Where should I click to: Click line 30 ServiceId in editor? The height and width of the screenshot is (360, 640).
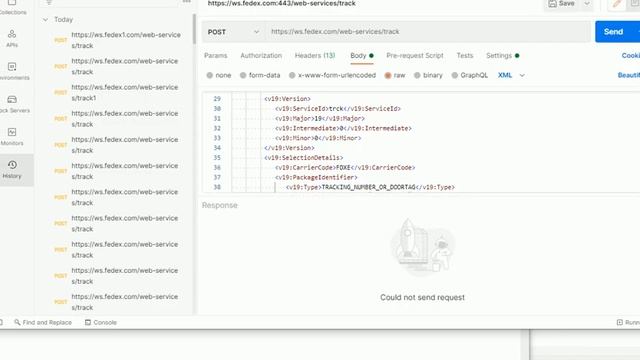pyautogui.click(x=338, y=109)
